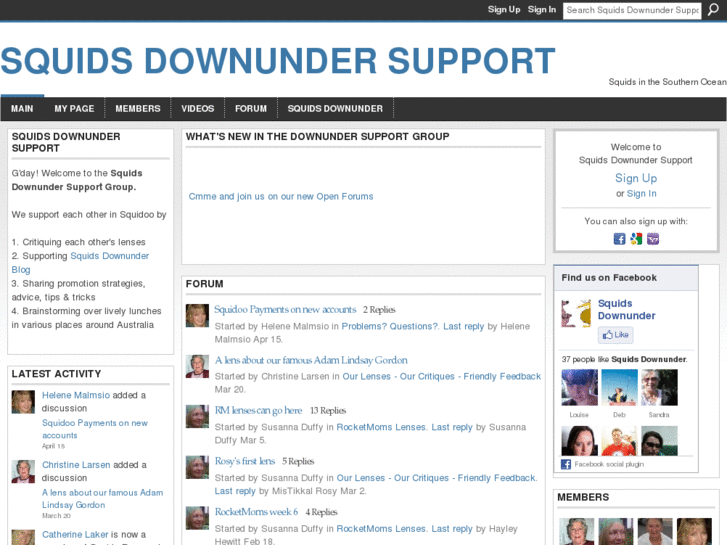Open 'A lens about our famous Adam Lindsay Gordon' thread
The width and height of the screenshot is (727, 545).
(x=311, y=360)
